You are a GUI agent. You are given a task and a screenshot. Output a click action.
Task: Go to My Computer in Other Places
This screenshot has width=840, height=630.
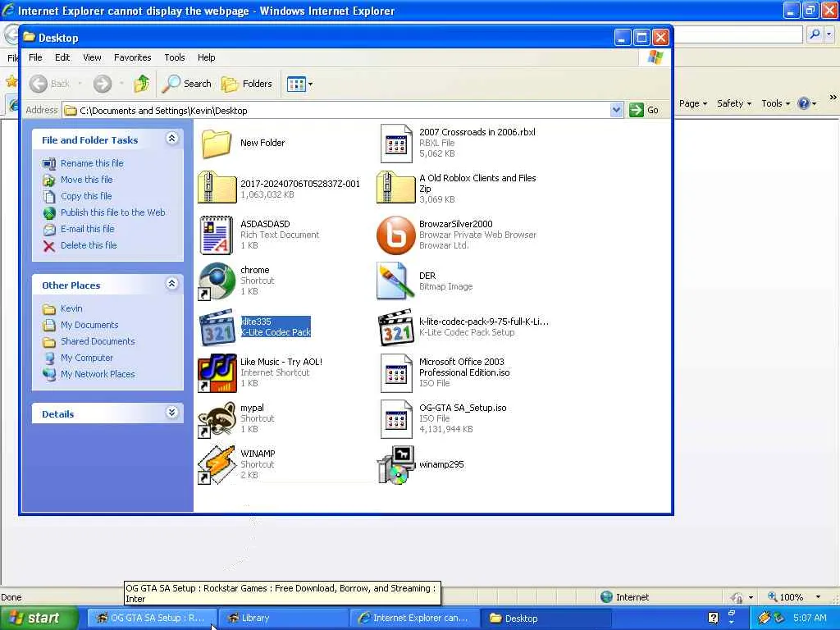(87, 358)
